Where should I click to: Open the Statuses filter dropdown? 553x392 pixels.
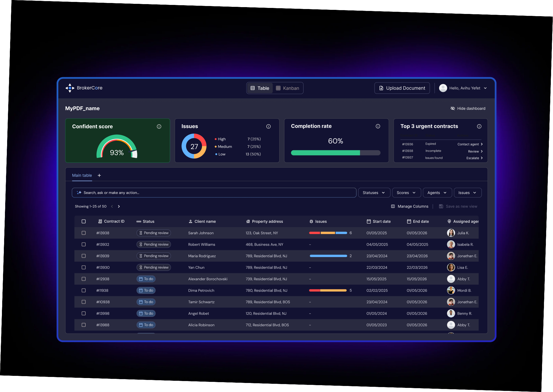pyautogui.click(x=373, y=193)
